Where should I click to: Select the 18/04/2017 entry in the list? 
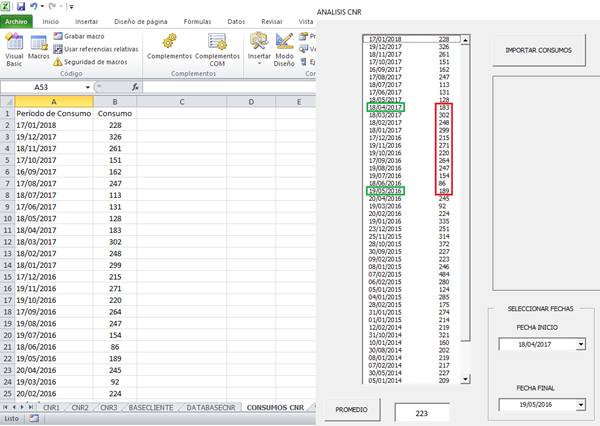[x=381, y=108]
